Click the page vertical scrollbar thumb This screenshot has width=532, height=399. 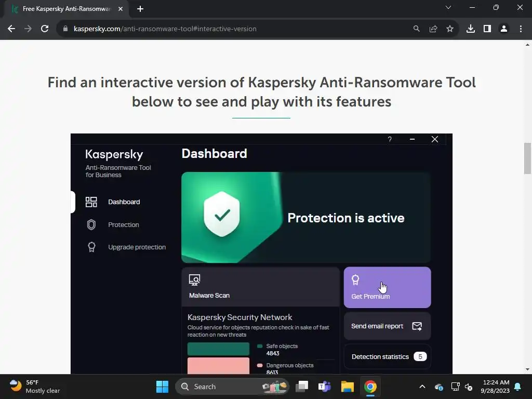point(527,158)
